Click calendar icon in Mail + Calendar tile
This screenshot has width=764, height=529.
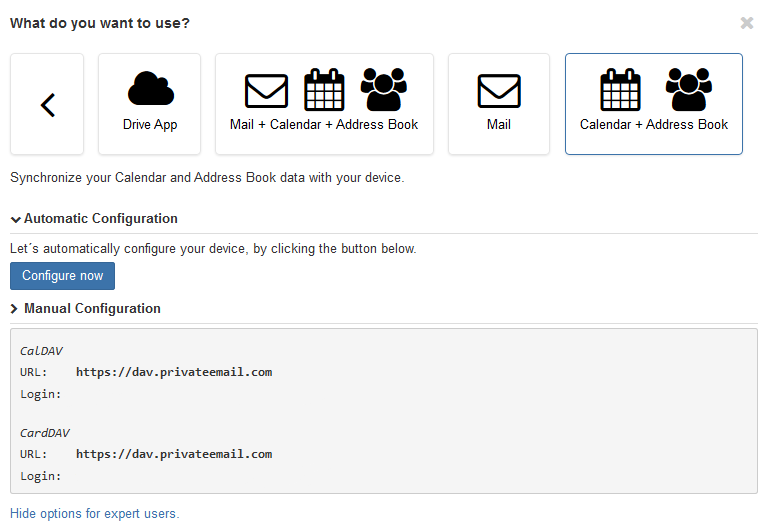click(324, 90)
